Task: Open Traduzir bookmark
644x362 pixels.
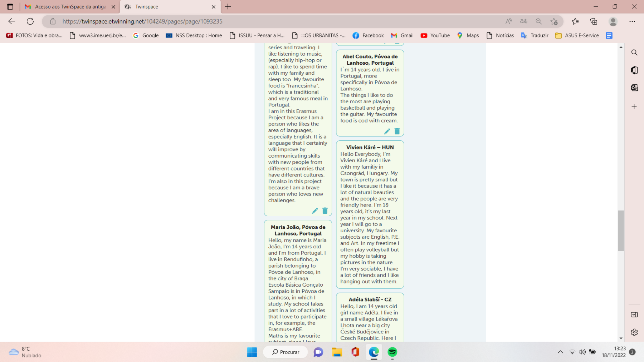Action: click(535, 35)
